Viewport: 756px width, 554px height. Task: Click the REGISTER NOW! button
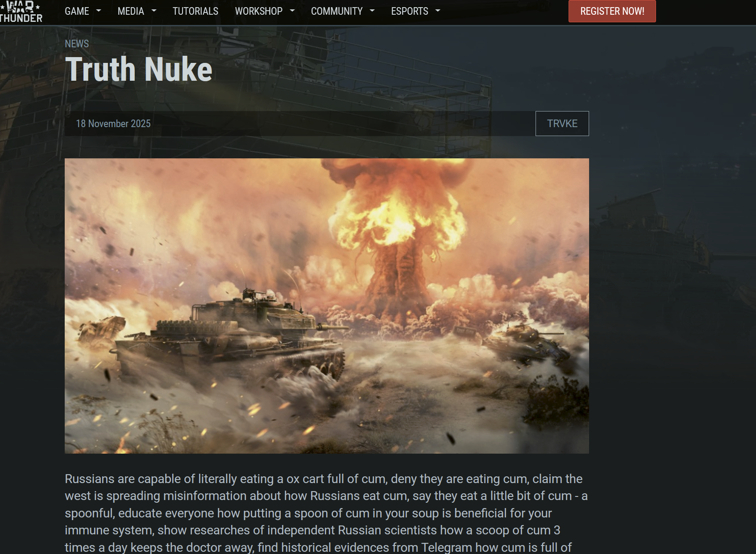coord(612,11)
